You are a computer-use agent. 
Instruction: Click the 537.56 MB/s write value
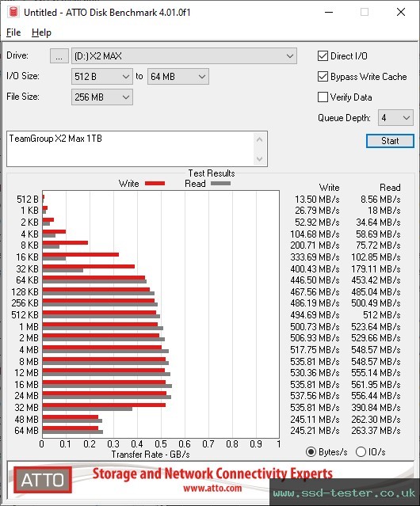(315, 396)
